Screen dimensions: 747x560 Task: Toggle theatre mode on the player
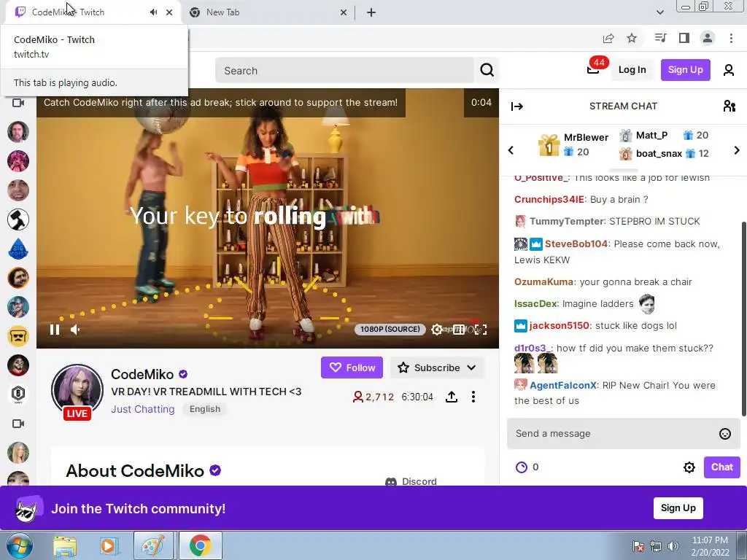[459, 330]
